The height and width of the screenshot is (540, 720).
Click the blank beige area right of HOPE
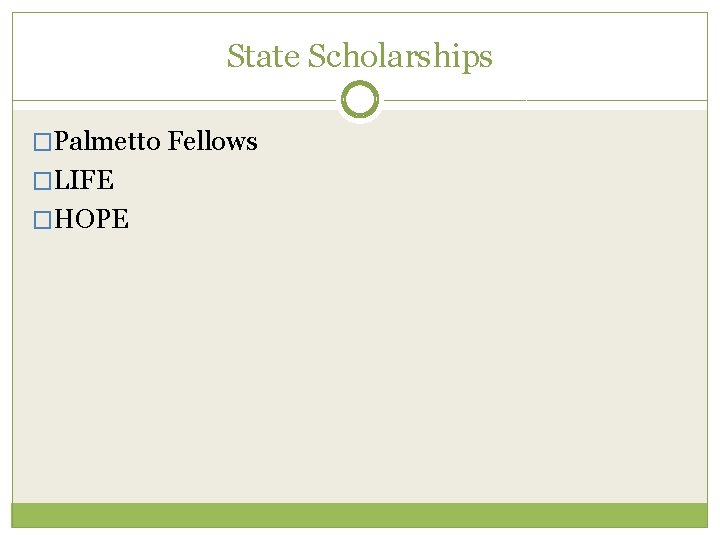coord(400,220)
